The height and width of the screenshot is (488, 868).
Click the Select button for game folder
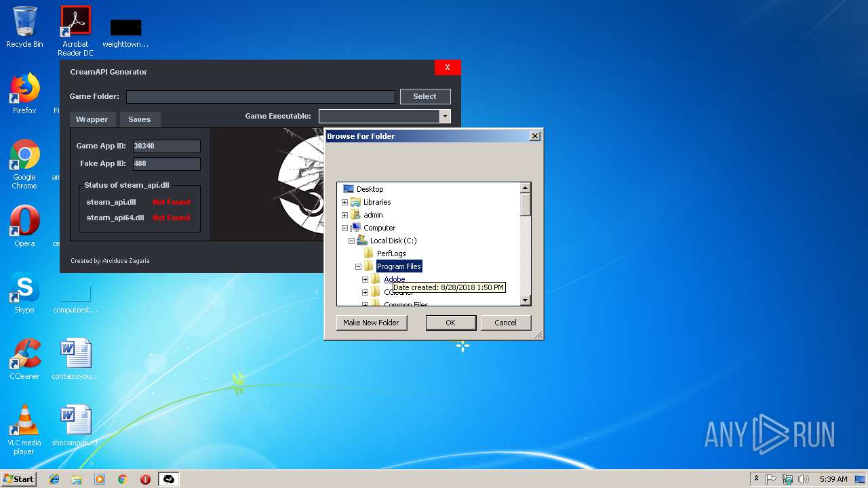425,96
